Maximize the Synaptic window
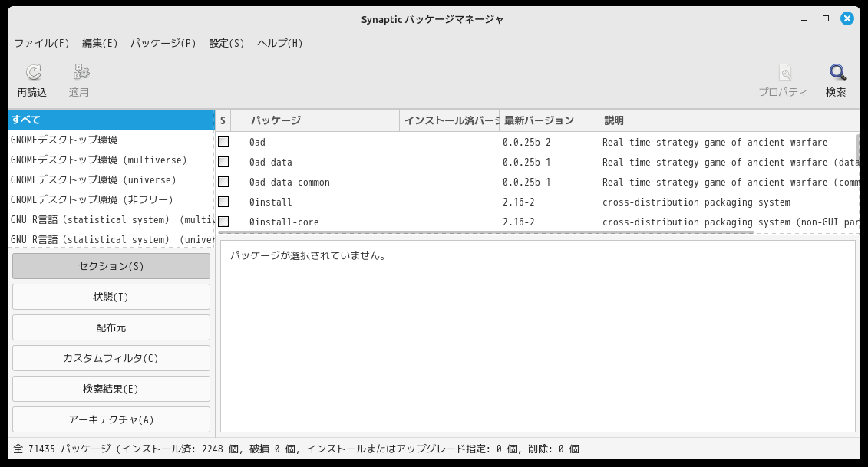 pyautogui.click(x=826, y=19)
